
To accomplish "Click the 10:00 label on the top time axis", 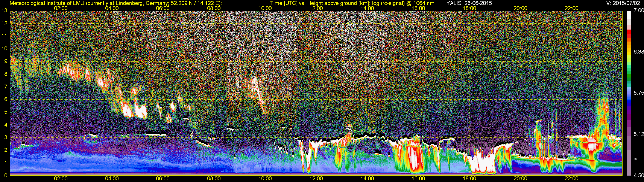I will (265, 8).
